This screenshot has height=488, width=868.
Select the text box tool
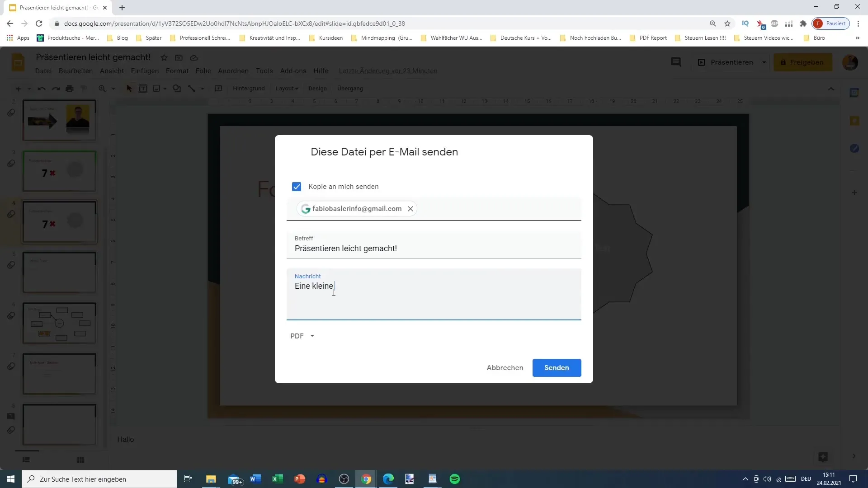click(143, 89)
